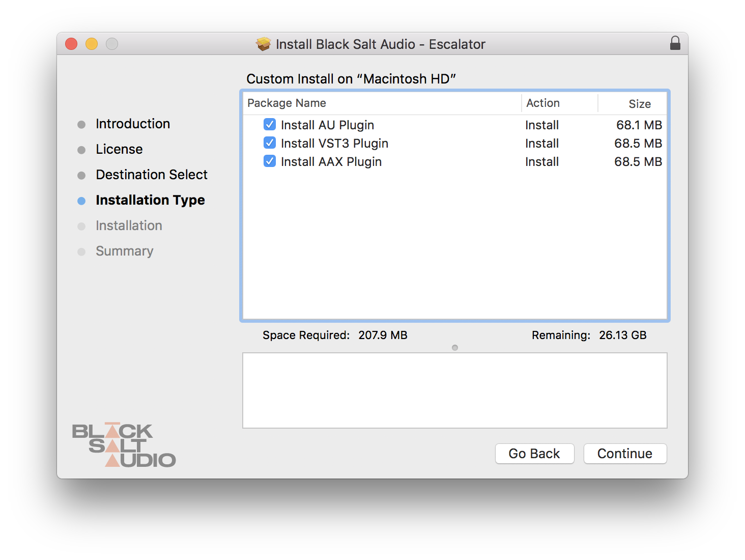
Task: Click the yellow minimize window button
Action: tap(92, 44)
